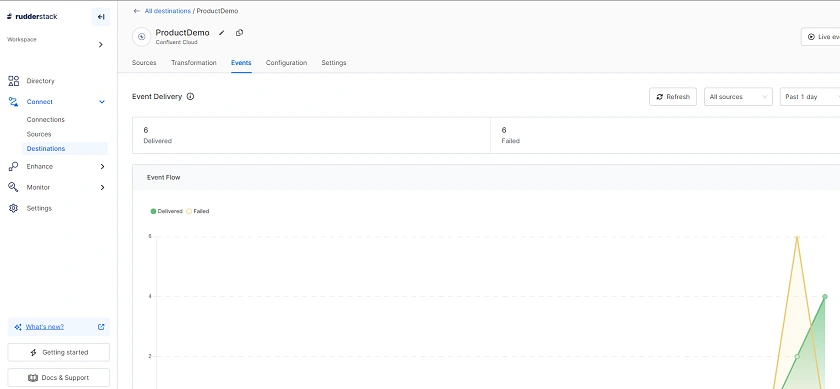Screen dimensions: 840x389
Task: Open the Enhance menu label
Action: [40, 167]
